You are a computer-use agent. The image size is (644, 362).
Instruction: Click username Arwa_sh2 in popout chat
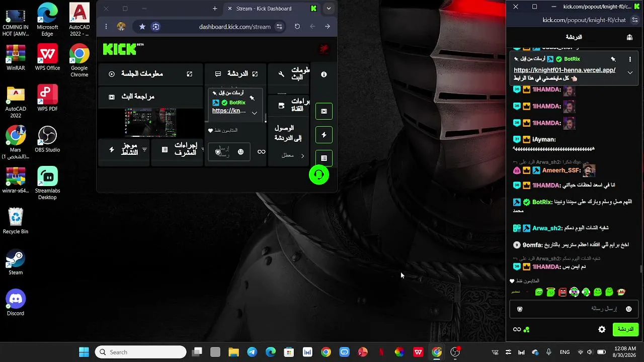(547, 228)
